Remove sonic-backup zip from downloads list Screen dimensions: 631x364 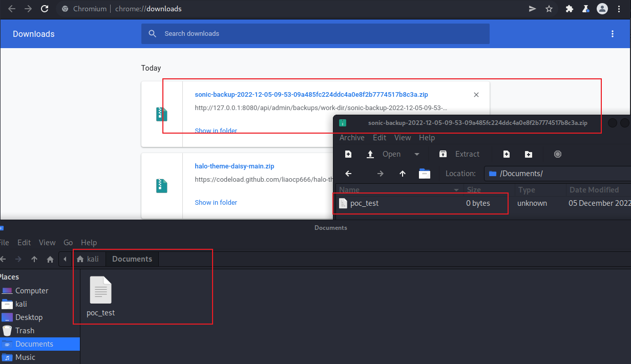(x=476, y=95)
